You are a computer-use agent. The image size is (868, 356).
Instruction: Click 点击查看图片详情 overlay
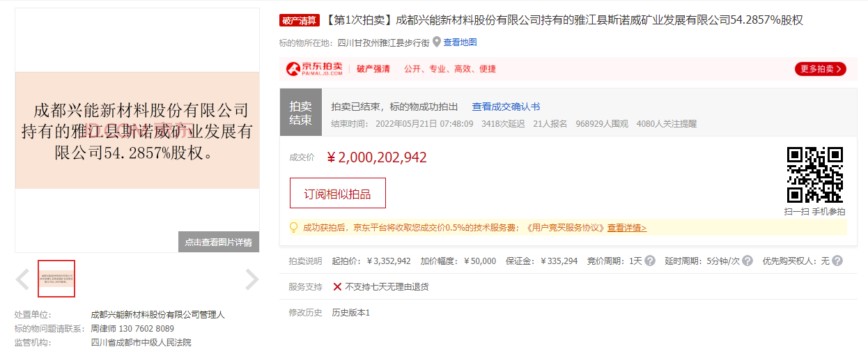click(x=218, y=242)
